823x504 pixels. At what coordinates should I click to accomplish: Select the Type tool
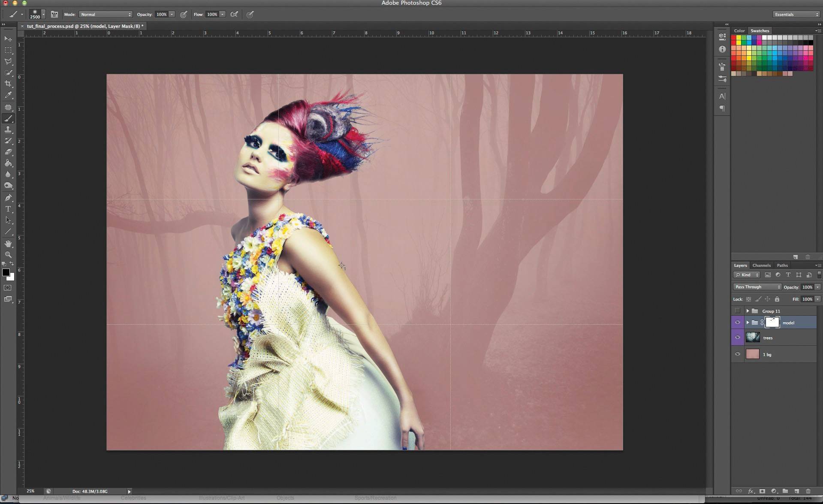(8, 209)
